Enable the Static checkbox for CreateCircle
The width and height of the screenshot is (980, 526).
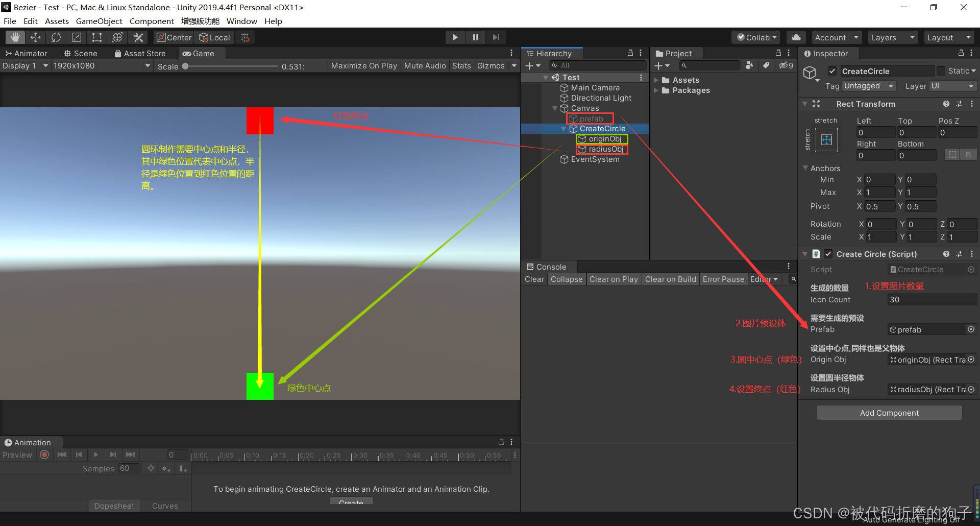941,70
